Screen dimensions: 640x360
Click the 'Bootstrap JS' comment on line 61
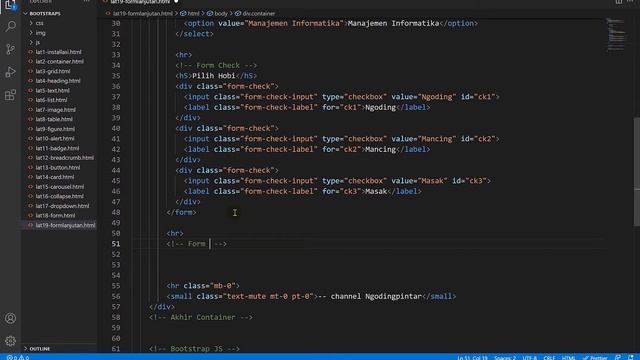pyautogui.click(x=194, y=349)
